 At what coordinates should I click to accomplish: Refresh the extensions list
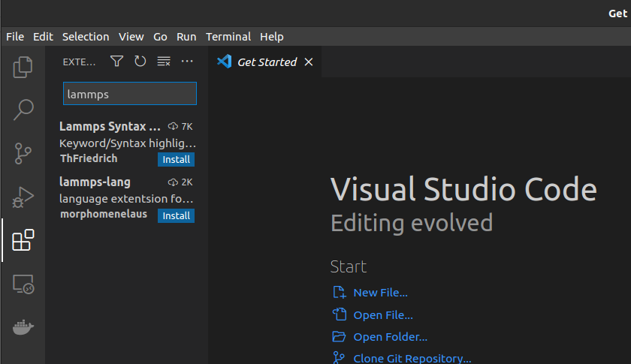pyautogui.click(x=140, y=62)
